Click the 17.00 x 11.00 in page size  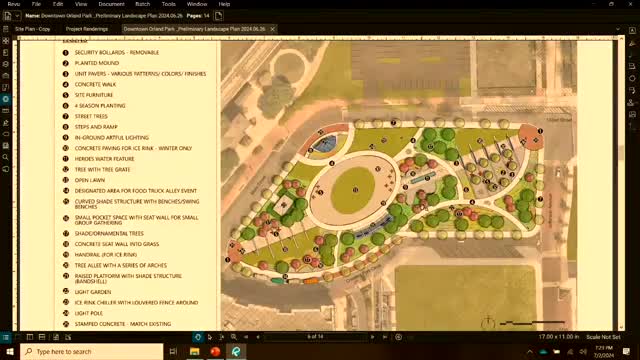[x=558, y=337]
